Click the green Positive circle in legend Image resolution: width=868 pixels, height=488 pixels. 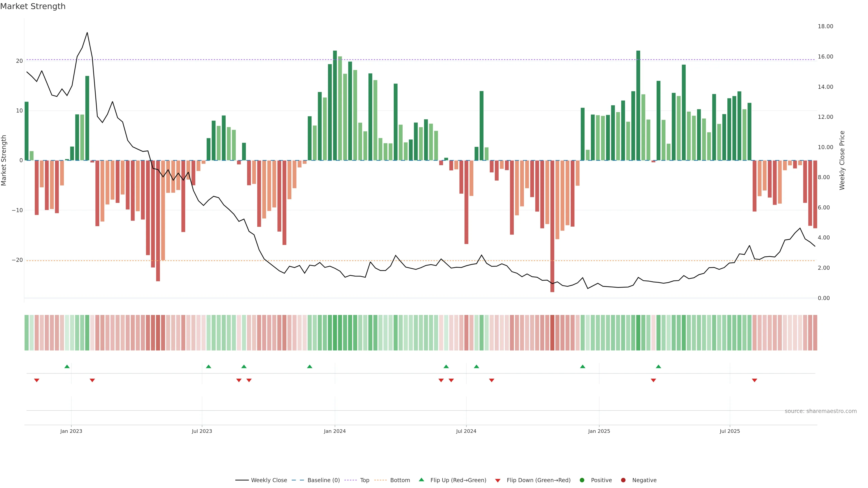(582, 480)
